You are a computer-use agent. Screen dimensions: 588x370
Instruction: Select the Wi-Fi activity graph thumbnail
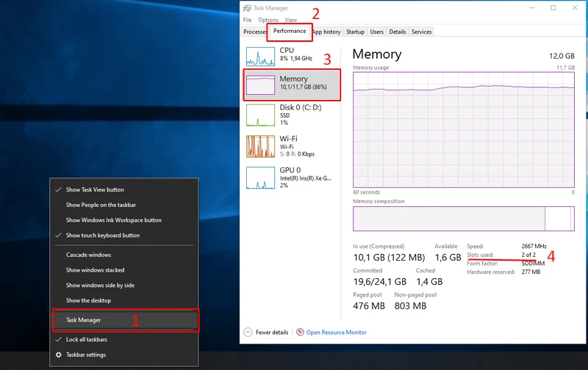[260, 146]
